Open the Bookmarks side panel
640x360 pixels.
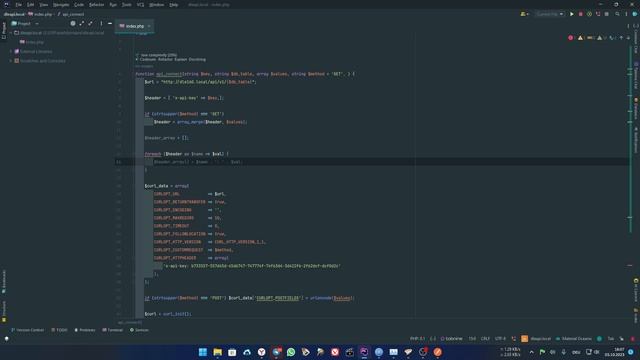(4, 282)
